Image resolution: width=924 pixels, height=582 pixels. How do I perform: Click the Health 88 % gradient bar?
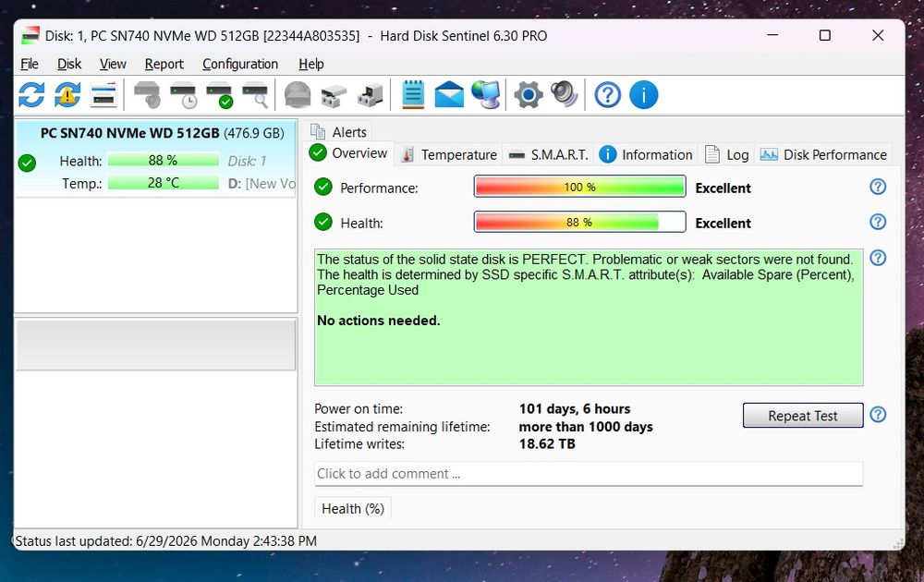pyautogui.click(x=580, y=222)
